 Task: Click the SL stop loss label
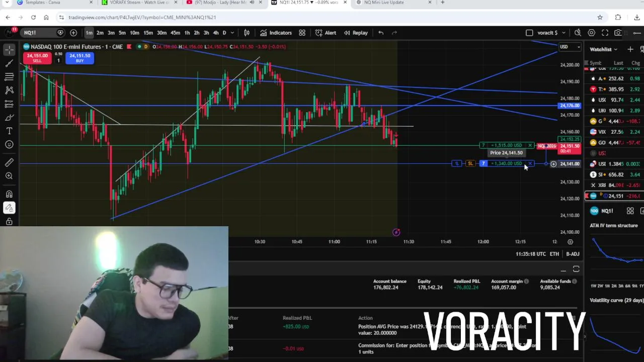pos(470,163)
